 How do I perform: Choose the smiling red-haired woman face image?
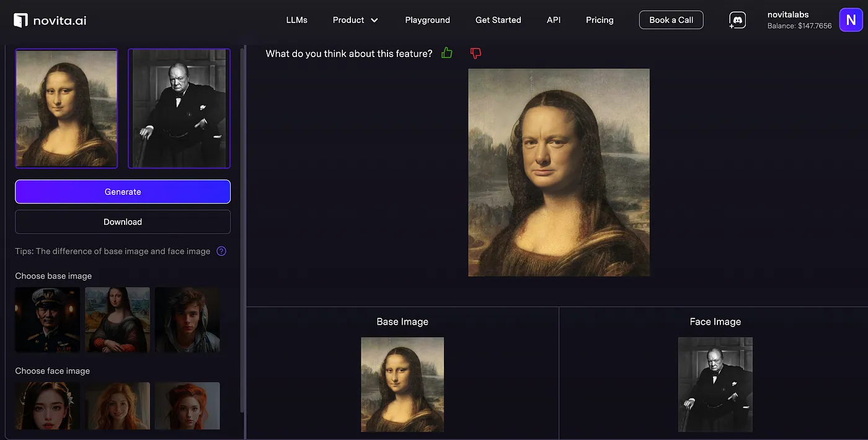coord(117,406)
